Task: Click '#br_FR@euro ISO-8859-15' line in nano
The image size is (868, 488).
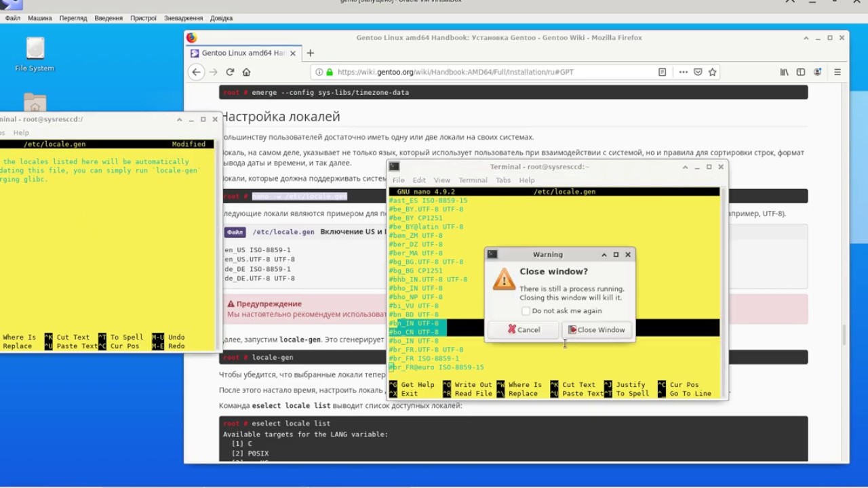Action: coord(436,367)
